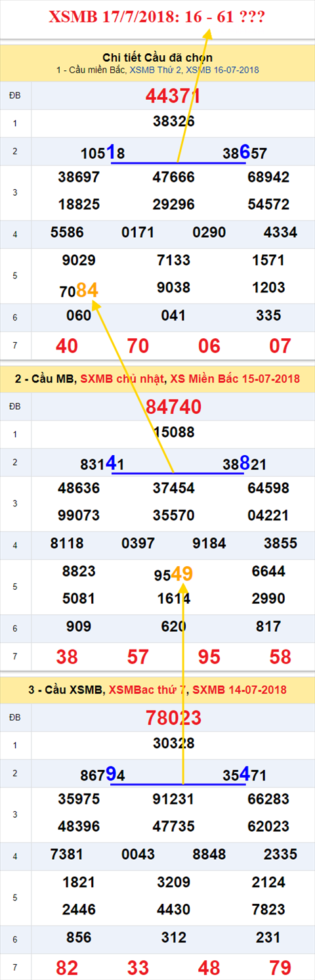This screenshot has height=980, width=315.
Task: Click the number 7381
Action: pyautogui.click(x=67, y=855)
